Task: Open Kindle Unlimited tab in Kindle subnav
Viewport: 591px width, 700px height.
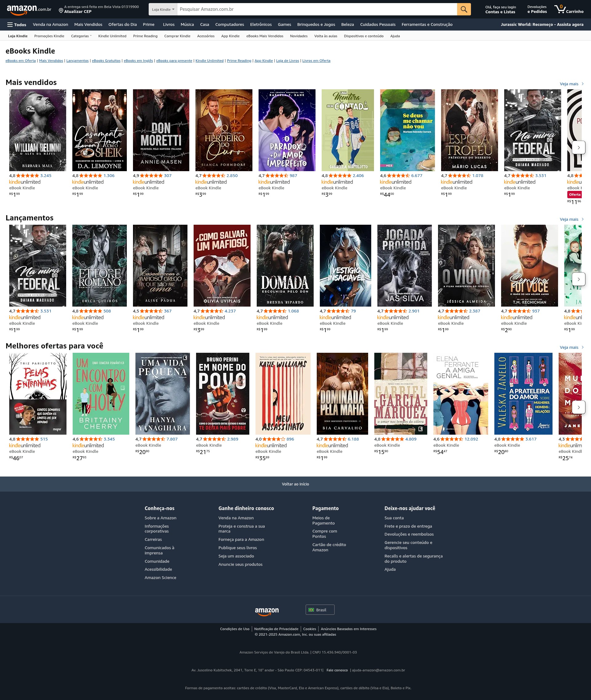Action: click(112, 36)
